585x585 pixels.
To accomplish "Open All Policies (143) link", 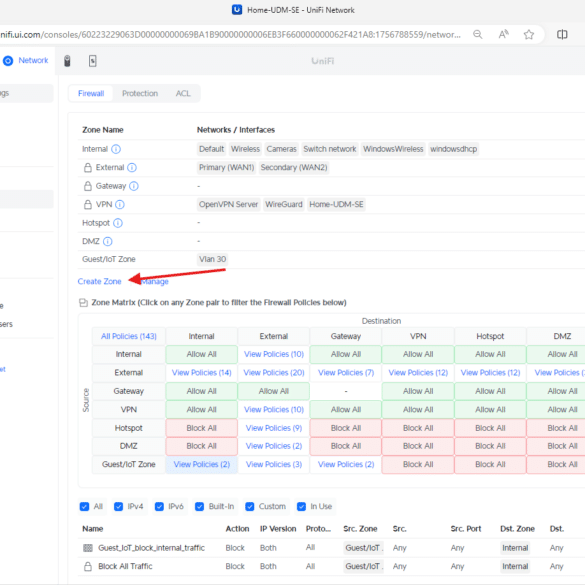I will [x=129, y=336].
